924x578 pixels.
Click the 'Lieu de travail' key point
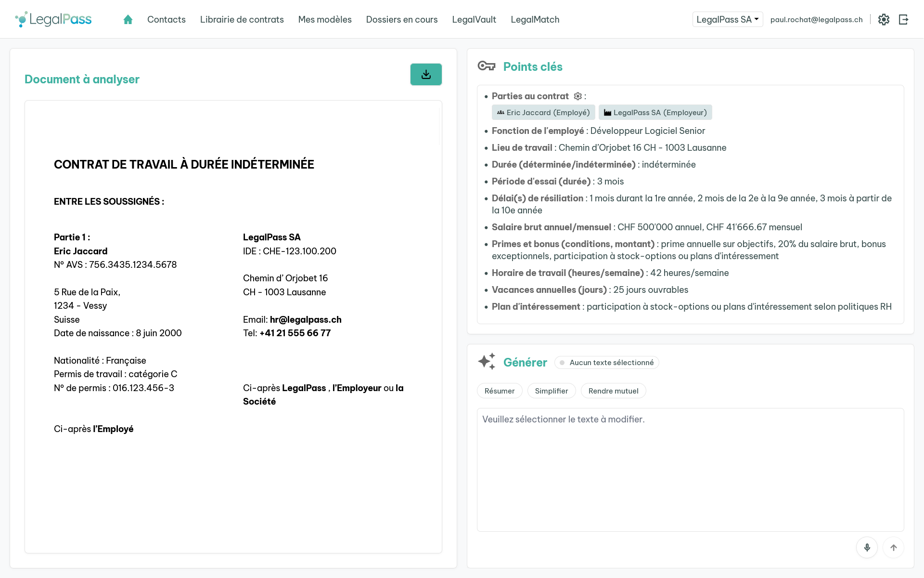coord(609,147)
